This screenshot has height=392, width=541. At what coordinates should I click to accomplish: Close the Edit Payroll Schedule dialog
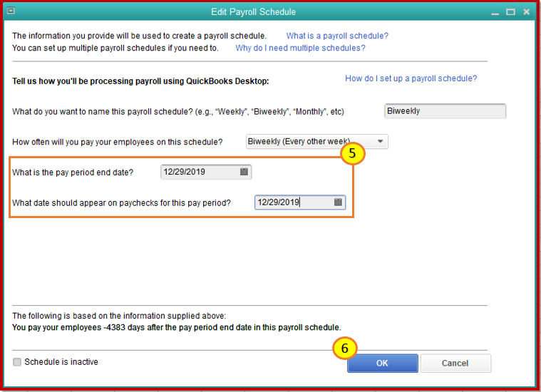(x=527, y=12)
